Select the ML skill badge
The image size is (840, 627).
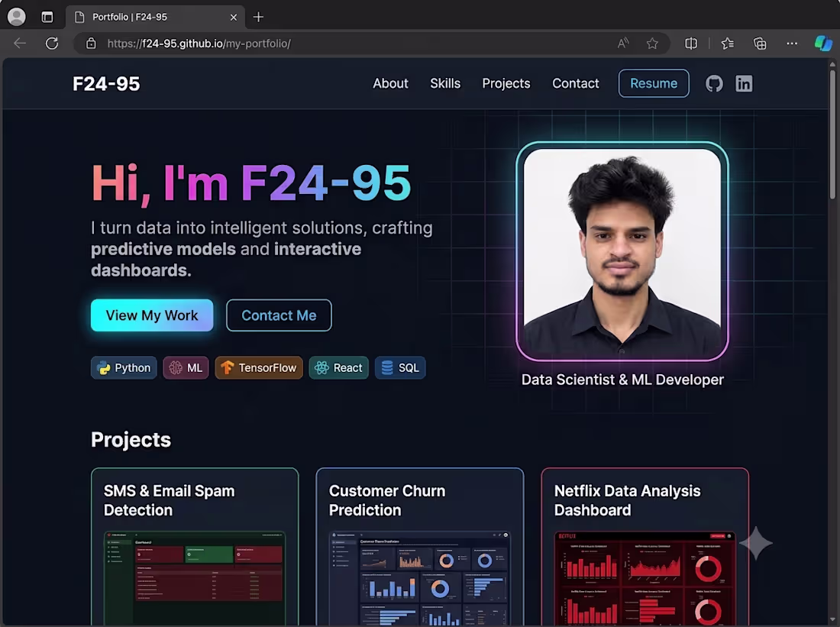pos(186,367)
